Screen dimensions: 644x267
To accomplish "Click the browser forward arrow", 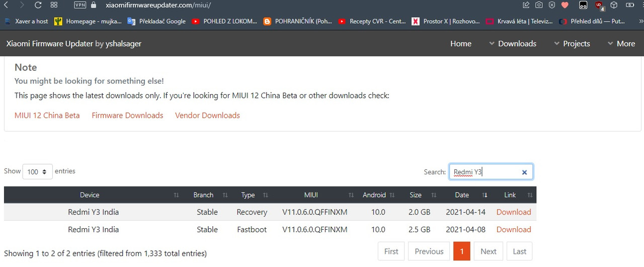I will point(22,5).
